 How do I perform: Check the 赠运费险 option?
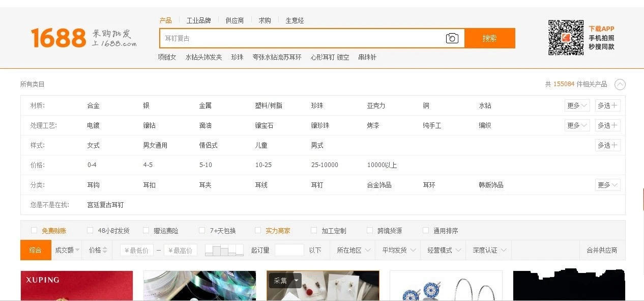[146, 231]
